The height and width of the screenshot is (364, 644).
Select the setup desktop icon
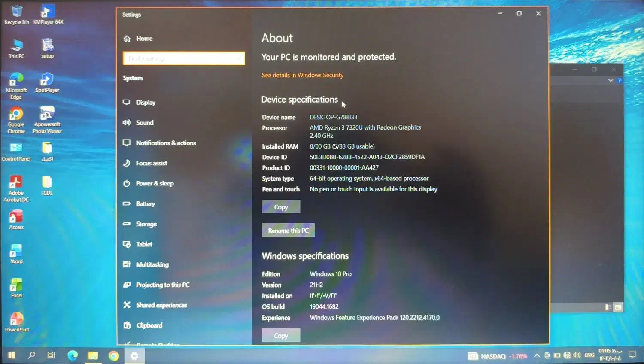[48, 49]
